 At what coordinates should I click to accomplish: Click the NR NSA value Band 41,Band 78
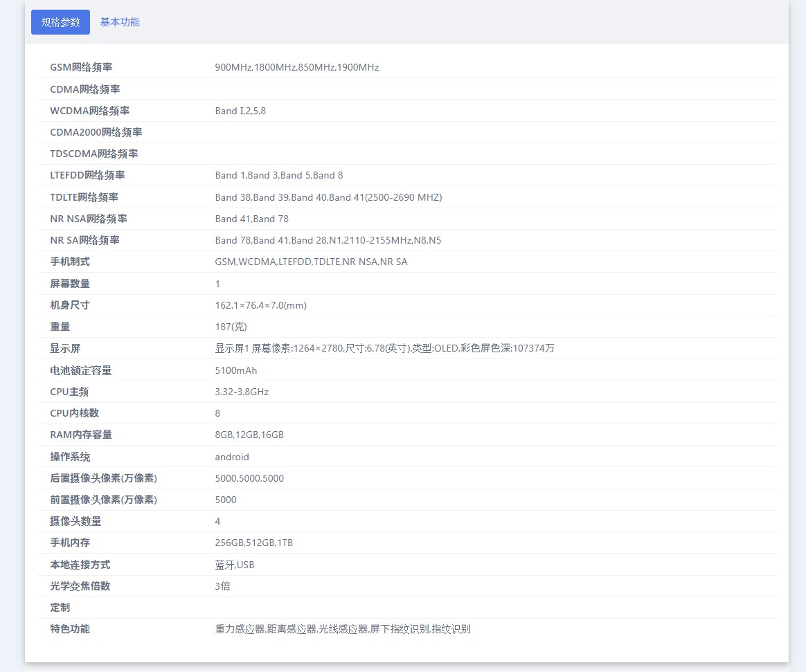251,219
